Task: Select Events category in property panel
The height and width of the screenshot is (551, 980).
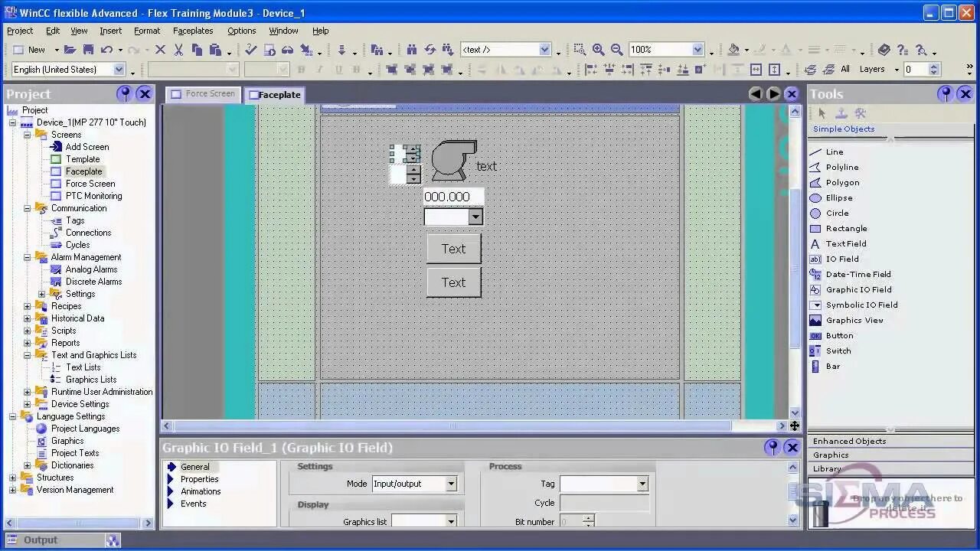Action: (193, 504)
